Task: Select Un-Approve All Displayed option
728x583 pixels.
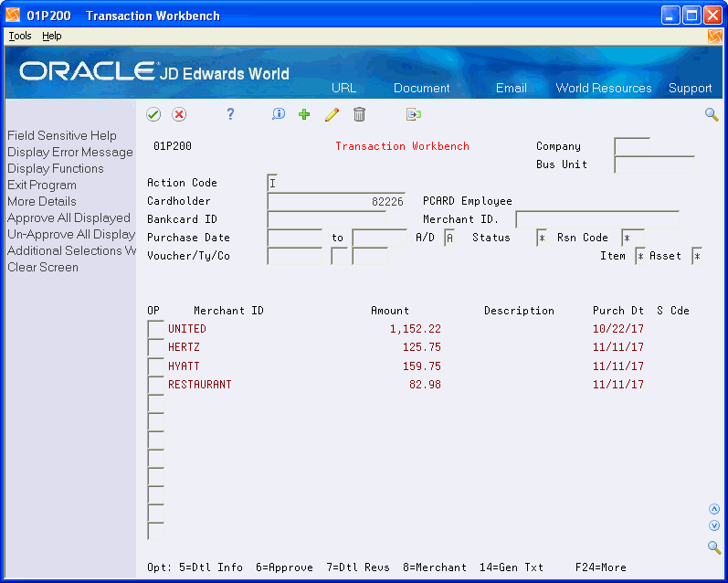Action: pos(71,234)
